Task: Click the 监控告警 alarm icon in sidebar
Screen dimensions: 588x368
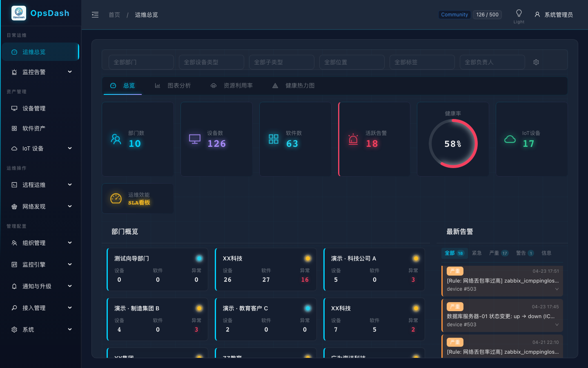Action: [14, 72]
